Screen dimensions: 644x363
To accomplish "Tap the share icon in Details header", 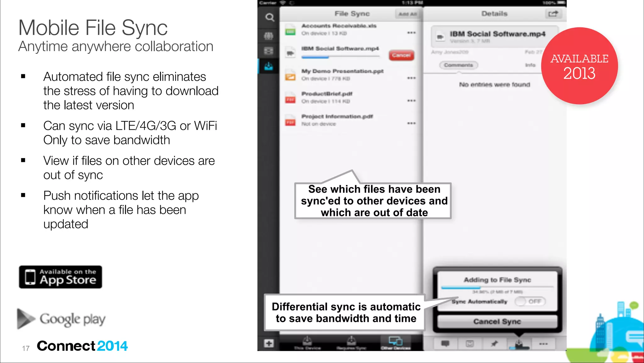I will point(553,14).
